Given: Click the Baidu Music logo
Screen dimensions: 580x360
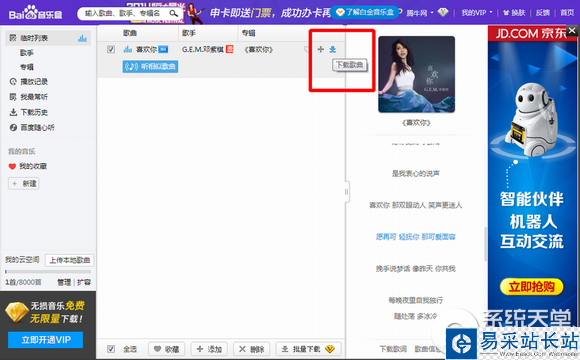Looking at the screenshot, I should (x=36, y=13).
